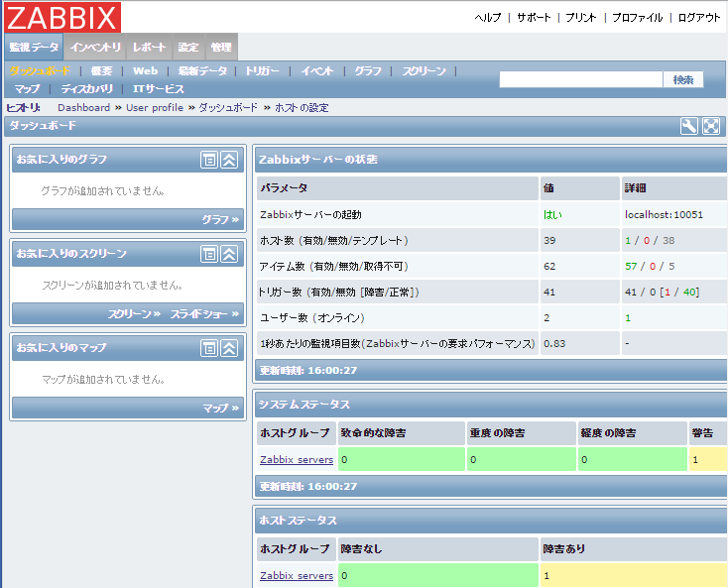Open dashboard configuration wrench icon
Screen dimensions: 728x588
(x=689, y=126)
